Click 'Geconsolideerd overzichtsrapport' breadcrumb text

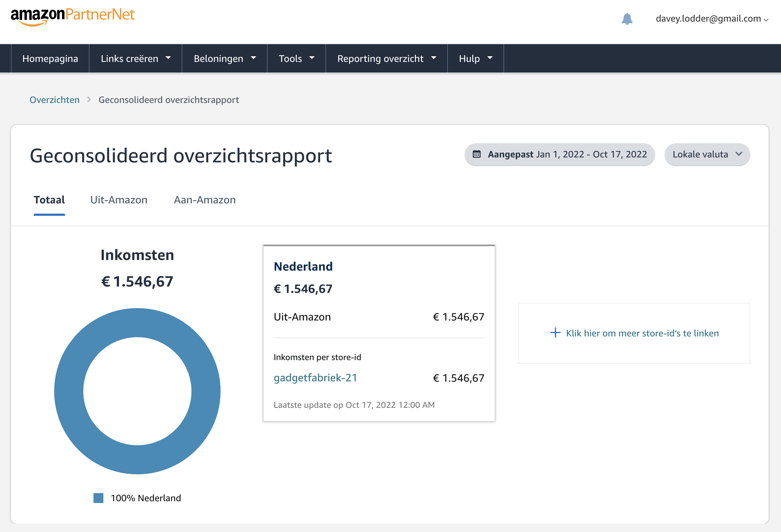pyautogui.click(x=169, y=100)
